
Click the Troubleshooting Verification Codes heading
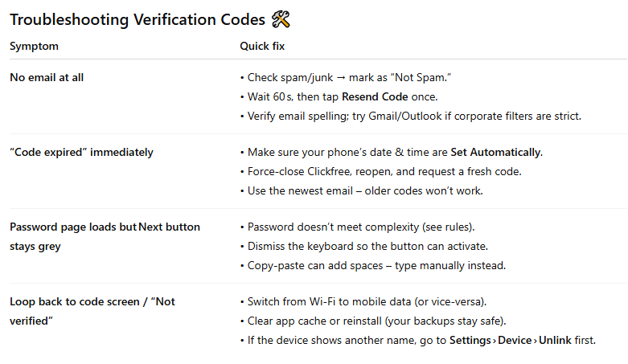[138, 19]
